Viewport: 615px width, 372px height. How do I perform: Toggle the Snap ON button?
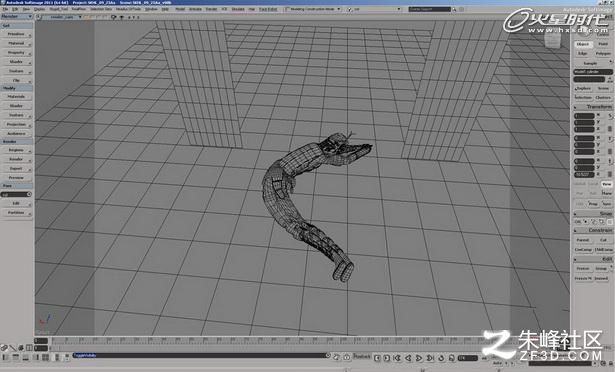click(x=578, y=222)
